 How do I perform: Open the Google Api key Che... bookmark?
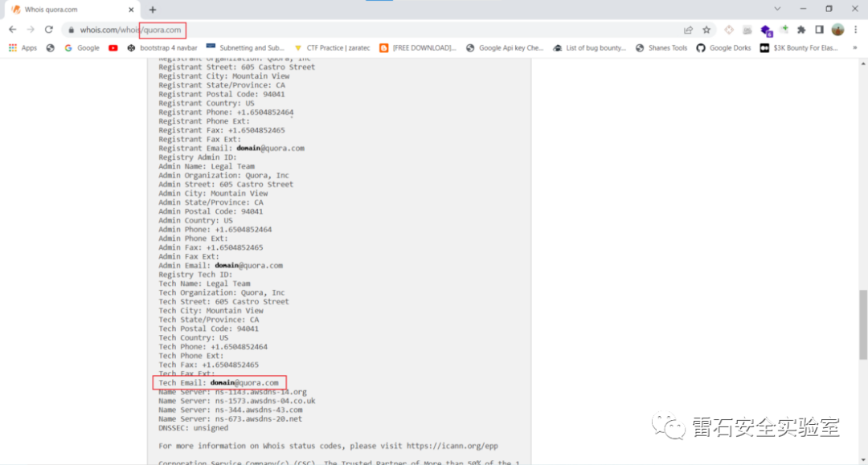coord(505,48)
